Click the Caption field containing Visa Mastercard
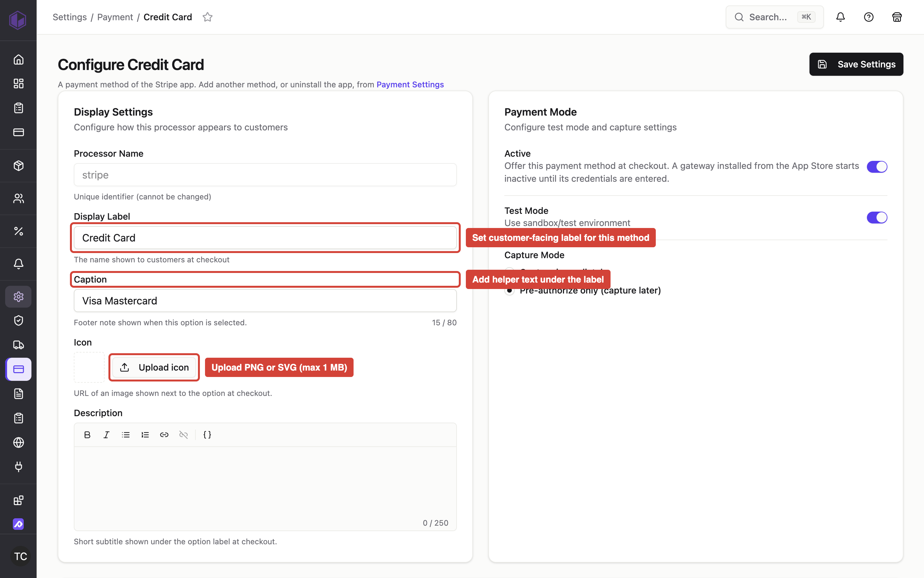924x578 pixels. point(265,301)
